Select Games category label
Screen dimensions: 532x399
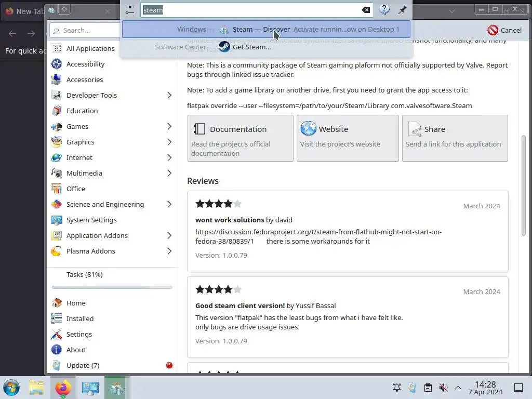point(77,127)
